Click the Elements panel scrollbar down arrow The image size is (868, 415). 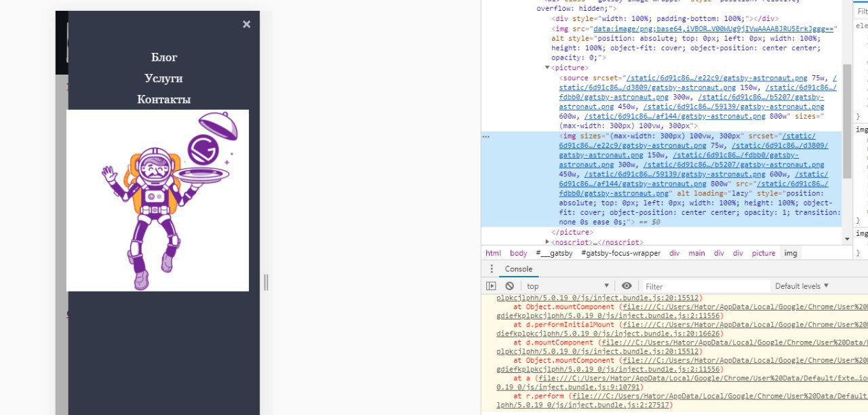tap(846, 239)
